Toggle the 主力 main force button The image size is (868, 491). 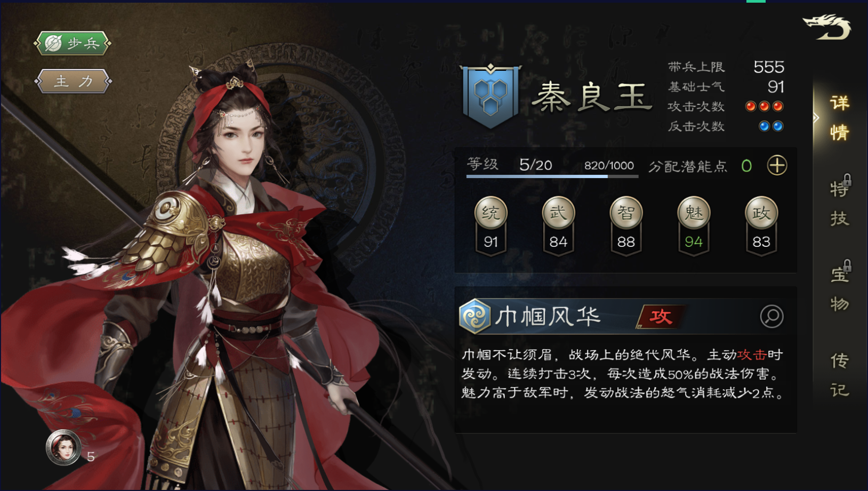pyautogui.click(x=73, y=82)
